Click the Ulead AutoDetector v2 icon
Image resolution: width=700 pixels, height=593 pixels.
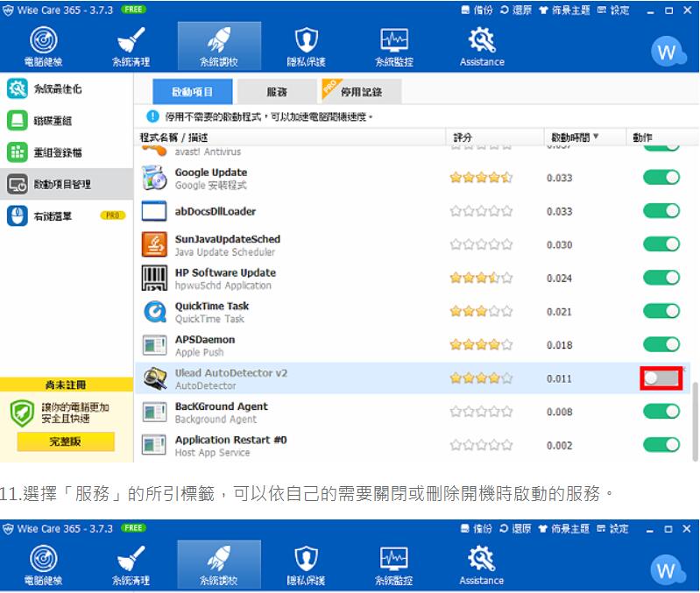coord(154,378)
